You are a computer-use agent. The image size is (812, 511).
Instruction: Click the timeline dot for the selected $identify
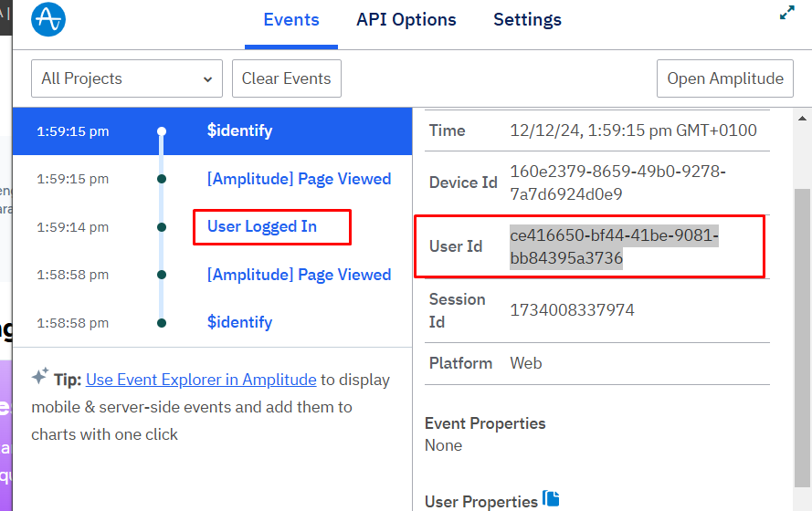[x=162, y=131]
